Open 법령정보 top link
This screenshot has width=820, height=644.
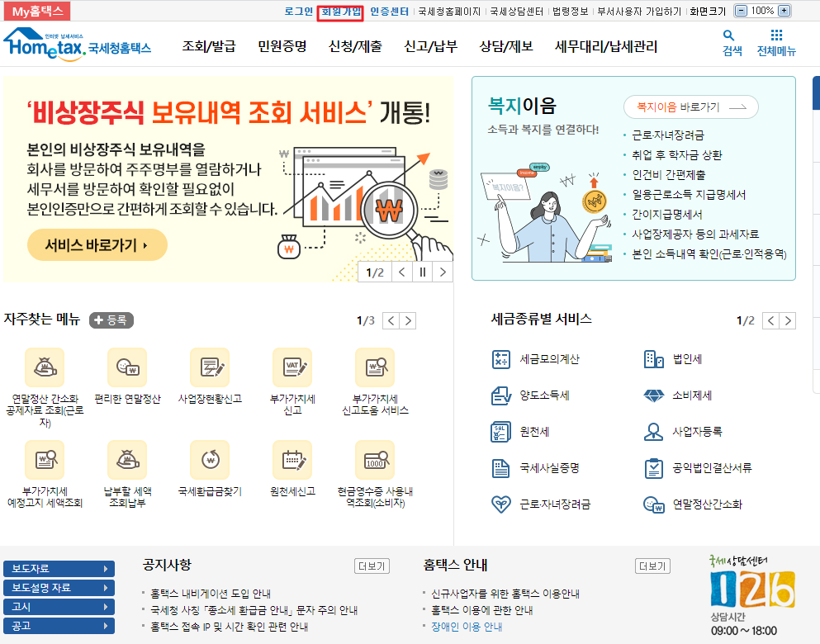click(571, 11)
